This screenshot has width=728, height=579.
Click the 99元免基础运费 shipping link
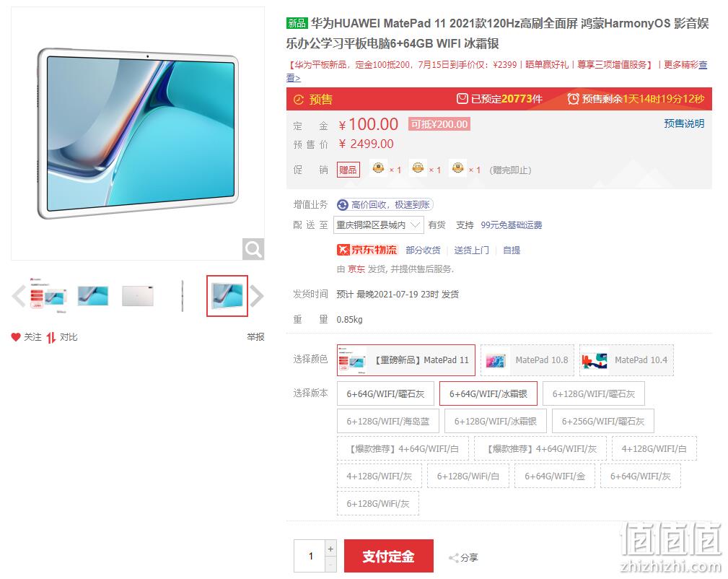click(x=511, y=225)
